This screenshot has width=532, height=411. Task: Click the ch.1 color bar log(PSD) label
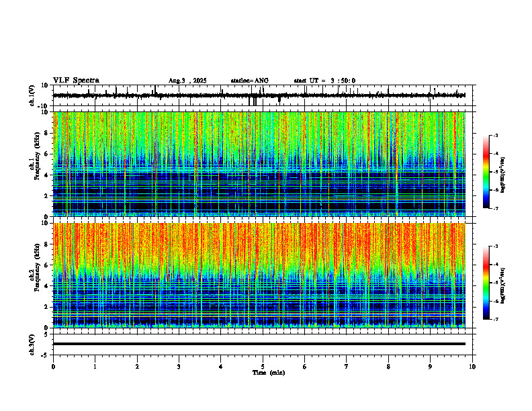[x=503, y=175]
